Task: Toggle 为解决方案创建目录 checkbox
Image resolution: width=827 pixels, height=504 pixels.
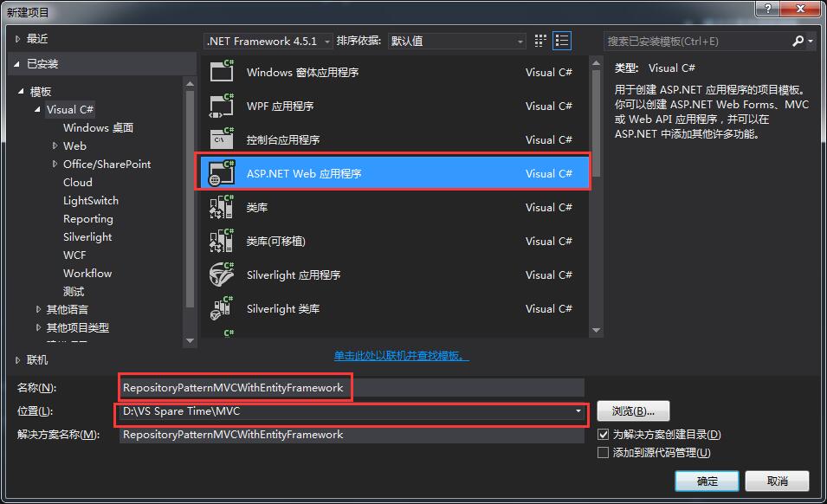Action: (603, 435)
